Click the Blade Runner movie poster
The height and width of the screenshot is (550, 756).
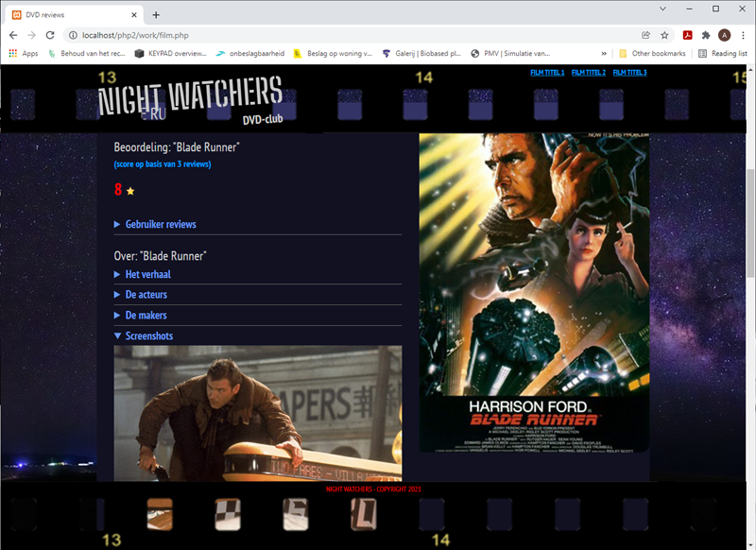coord(534,293)
